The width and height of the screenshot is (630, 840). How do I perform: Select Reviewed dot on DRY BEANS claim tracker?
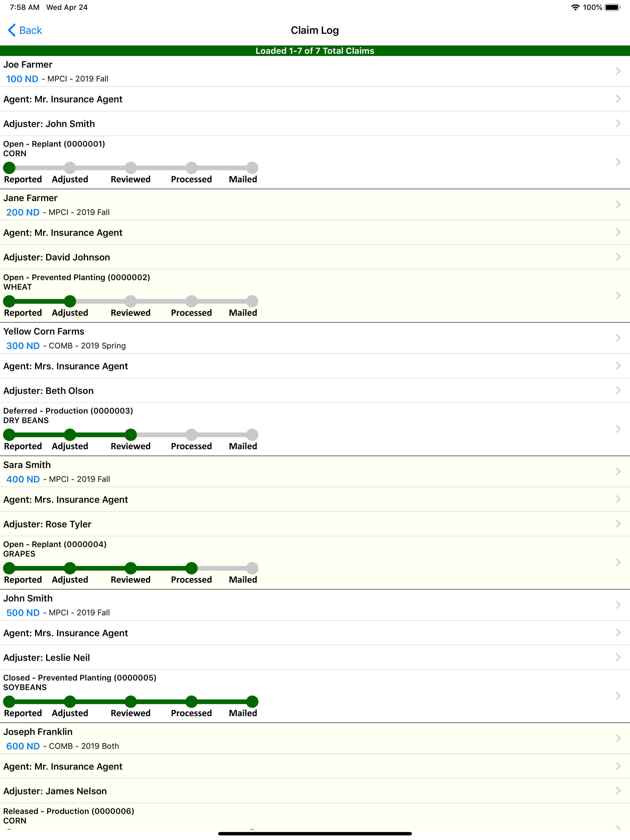[x=131, y=434]
